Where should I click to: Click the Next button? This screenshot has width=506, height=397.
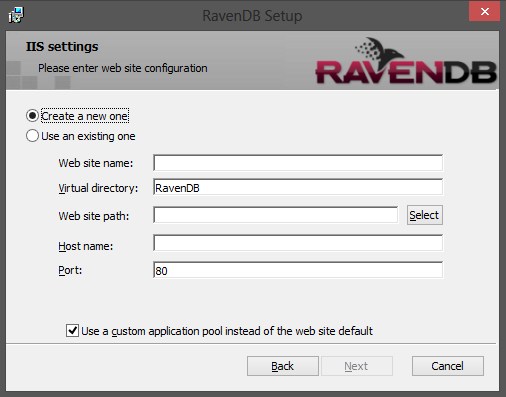coord(357,366)
